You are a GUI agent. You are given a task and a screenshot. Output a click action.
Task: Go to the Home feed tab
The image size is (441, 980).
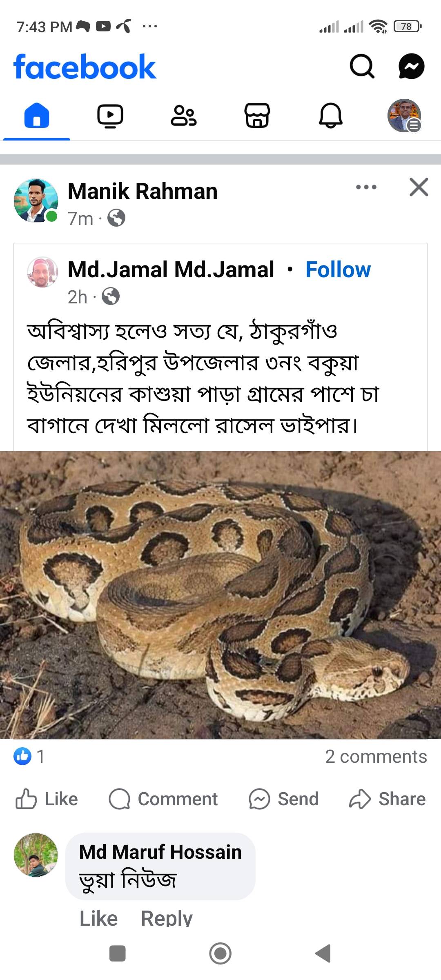(37, 116)
